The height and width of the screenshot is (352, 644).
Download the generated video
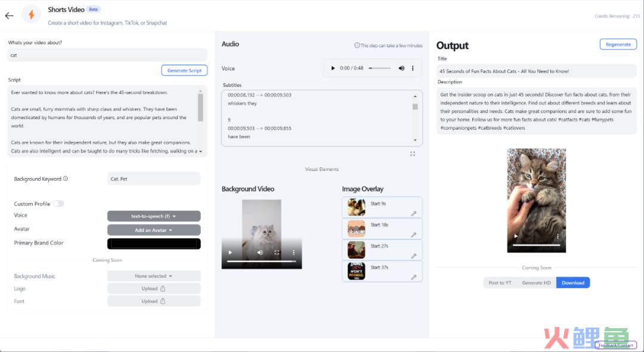click(573, 283)
